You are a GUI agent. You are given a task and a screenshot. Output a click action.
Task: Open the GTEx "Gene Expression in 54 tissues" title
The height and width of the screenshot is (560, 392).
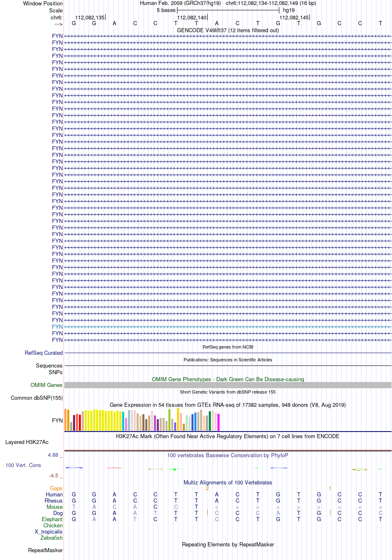[228, 405]
